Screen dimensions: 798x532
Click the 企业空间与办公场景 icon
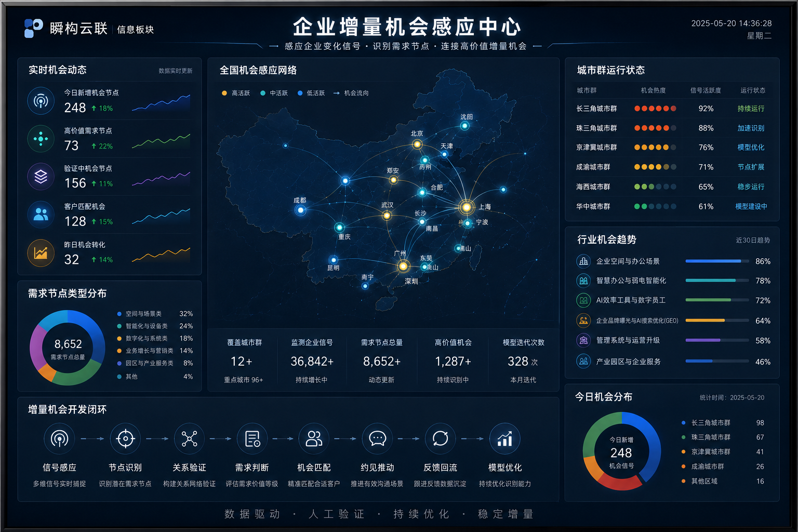(x=583, y=261)
